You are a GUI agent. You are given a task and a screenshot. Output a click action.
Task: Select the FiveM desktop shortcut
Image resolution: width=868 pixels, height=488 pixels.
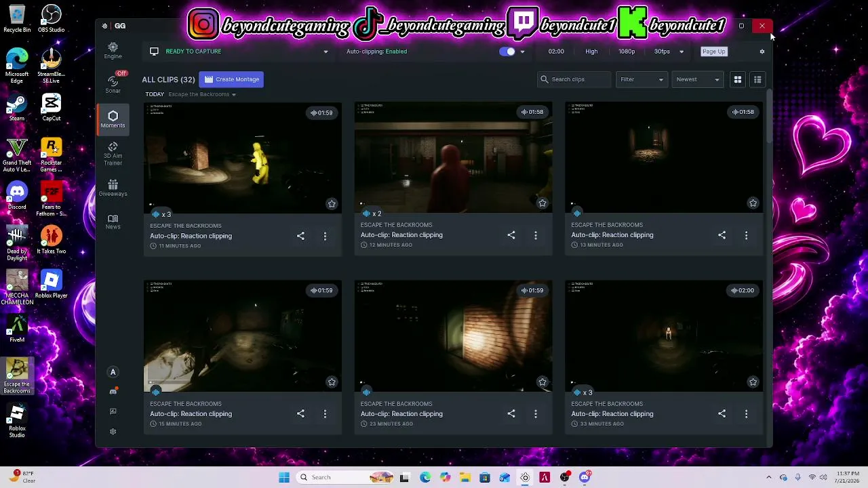pyautogui.click(x=17, y=329)
